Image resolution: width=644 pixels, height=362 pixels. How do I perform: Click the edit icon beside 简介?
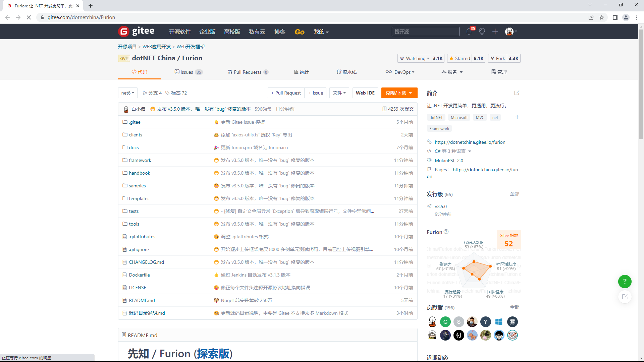click(517, 93)
